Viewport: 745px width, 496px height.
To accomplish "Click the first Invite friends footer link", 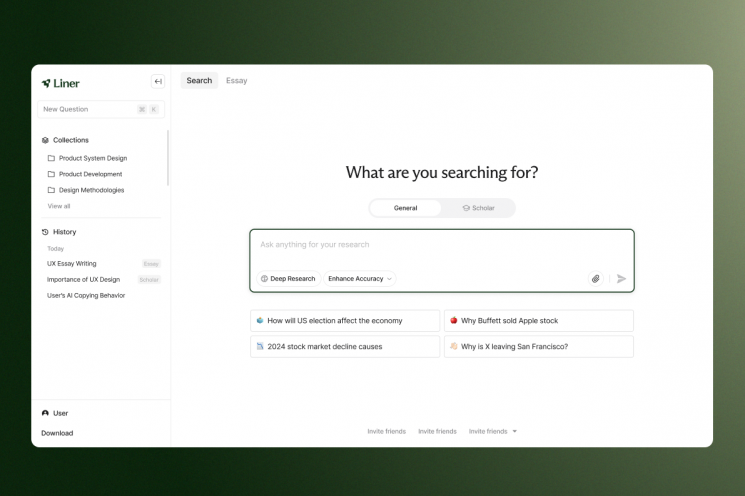I will [x=386, y=431].
